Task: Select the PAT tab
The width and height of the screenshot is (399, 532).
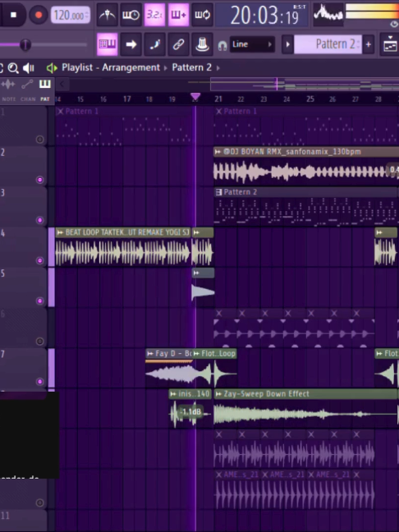Action: (x=45, y=99)
